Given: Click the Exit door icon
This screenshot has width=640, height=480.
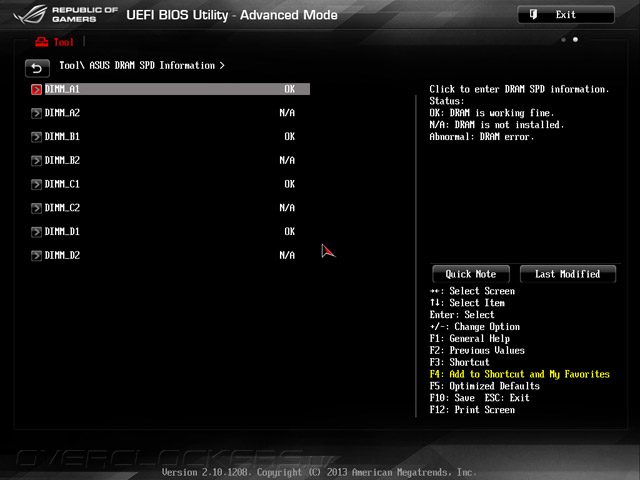Looking at the screenshot, I should (533, 15).
